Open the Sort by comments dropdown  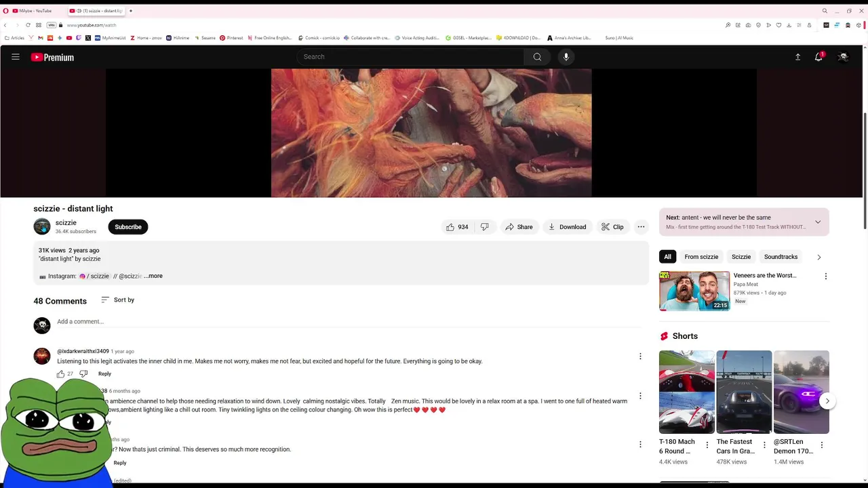point(117,300)
